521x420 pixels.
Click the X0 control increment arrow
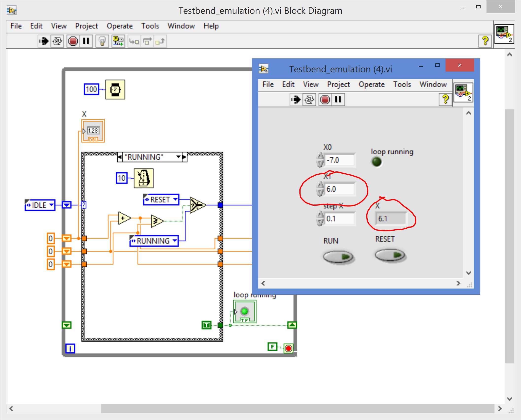320,156
